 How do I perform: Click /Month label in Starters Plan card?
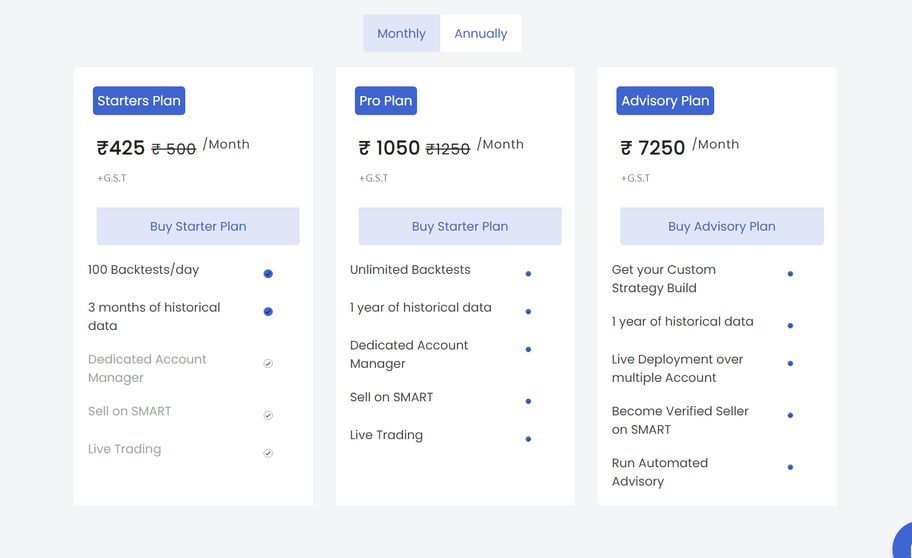click(x=226, y=144)
